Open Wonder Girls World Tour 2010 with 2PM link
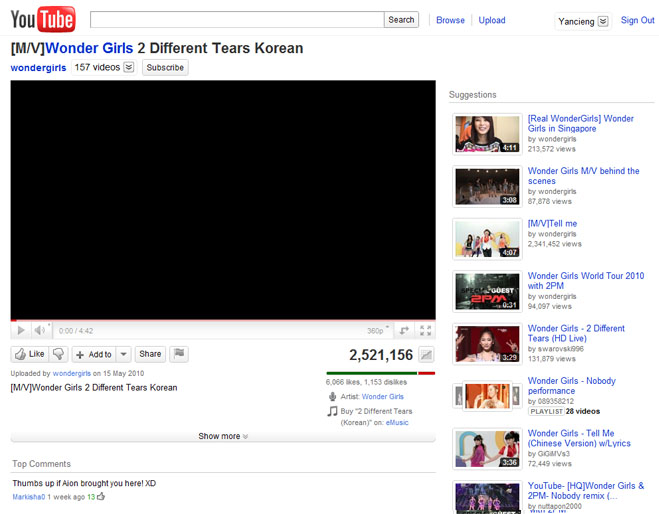The width and height of the screenshot is (659, 514). (x=586, y=281)
